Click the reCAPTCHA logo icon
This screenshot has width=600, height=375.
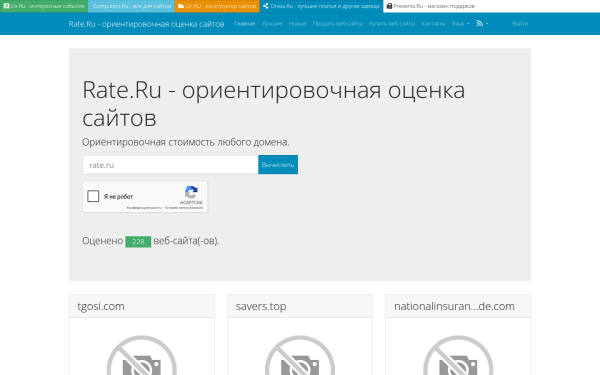[191, 192]
